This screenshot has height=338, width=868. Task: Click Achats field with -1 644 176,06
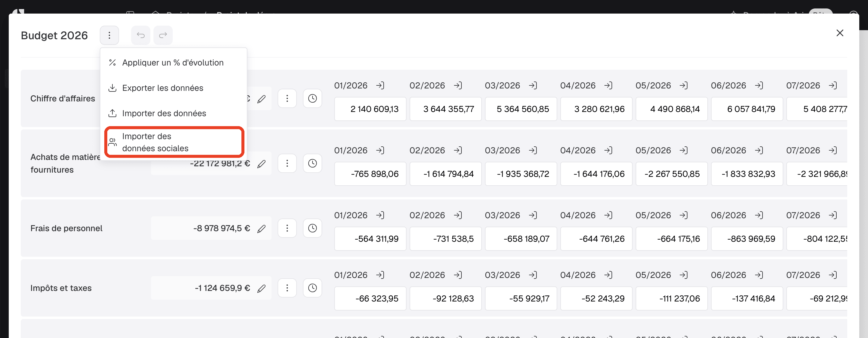[596, 174]
